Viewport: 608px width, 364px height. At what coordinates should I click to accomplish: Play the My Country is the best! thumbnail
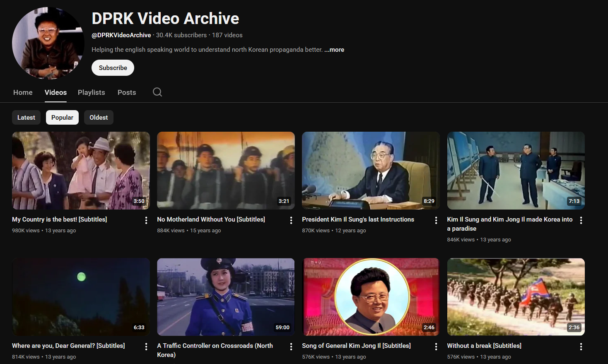click(x=81, y=171)
